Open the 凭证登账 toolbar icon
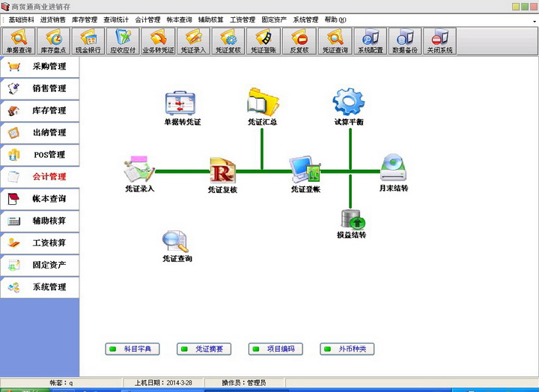539x392 pixels. tap(264, 41)
